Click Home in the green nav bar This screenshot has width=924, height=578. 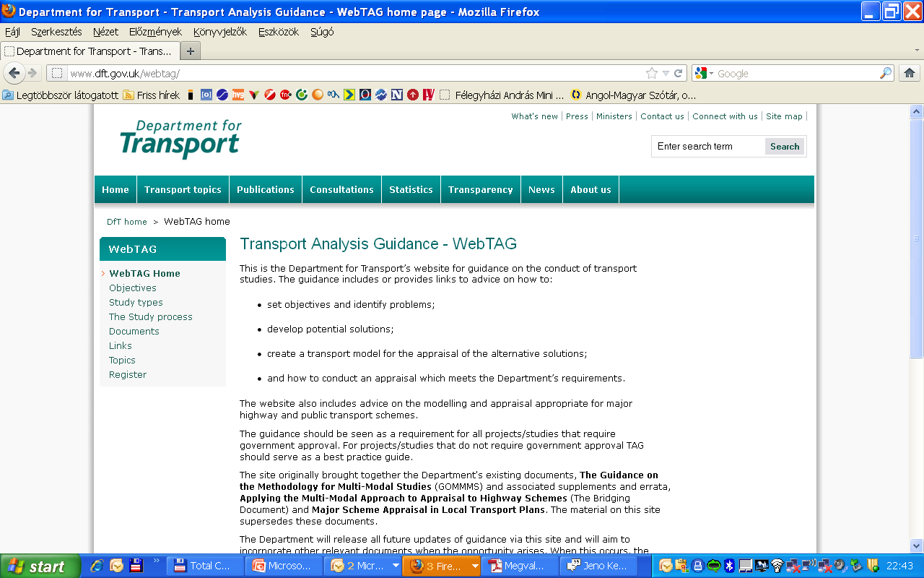pyautogui.click(x=115, y=189)
